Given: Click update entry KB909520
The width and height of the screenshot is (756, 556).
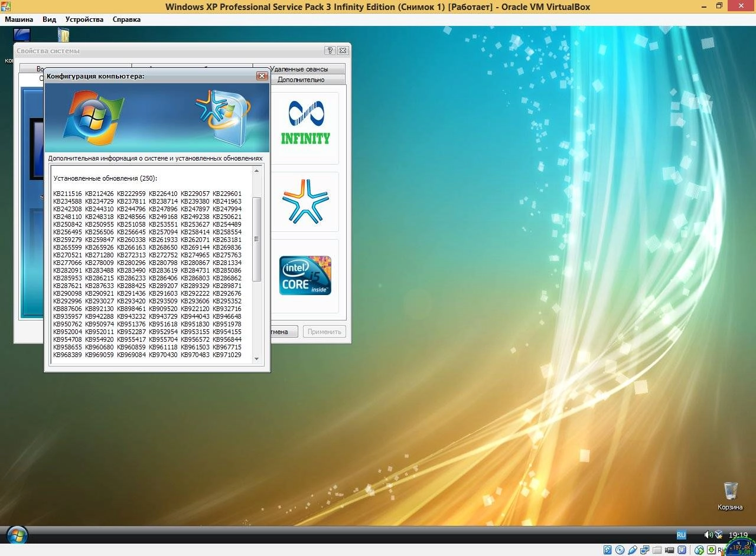Looking at the screenshot, I should (x=163, y=309).
